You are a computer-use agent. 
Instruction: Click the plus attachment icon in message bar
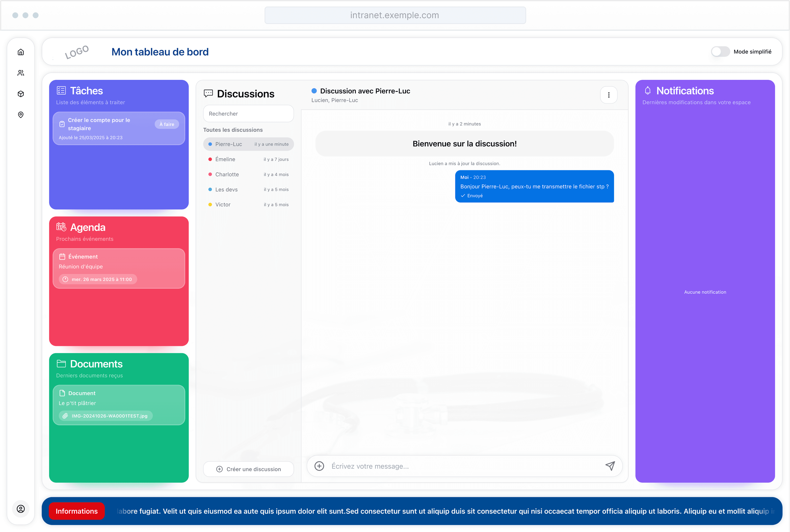pos(319,466)
